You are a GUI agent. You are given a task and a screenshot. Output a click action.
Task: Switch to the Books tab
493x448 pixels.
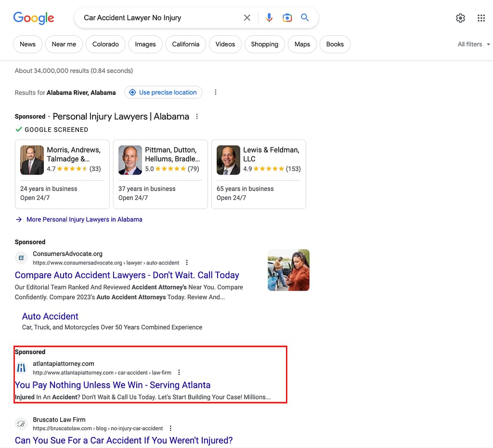click(x=335, y=44)
